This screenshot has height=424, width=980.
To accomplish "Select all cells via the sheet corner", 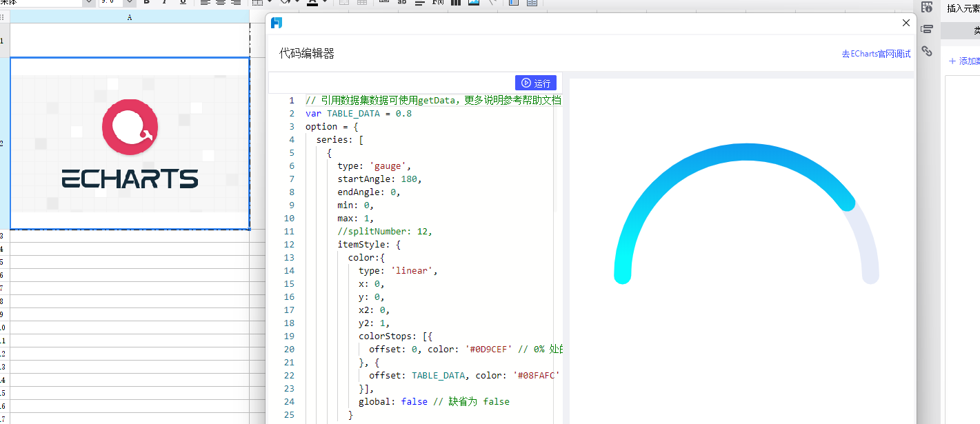I will point(5,17).
